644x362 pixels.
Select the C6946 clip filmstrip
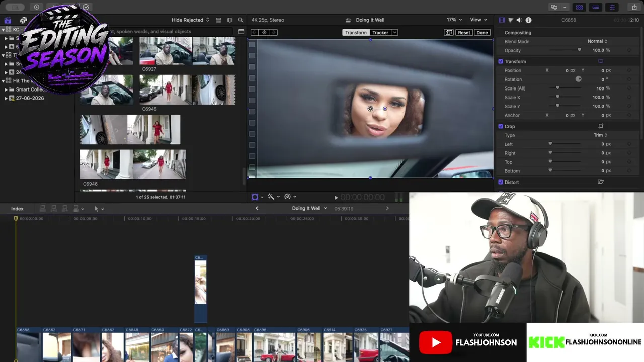(133, 164)
